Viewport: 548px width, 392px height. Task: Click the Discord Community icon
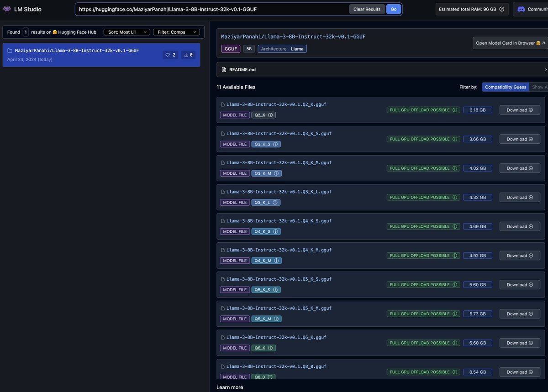click(x=521, y=9)
